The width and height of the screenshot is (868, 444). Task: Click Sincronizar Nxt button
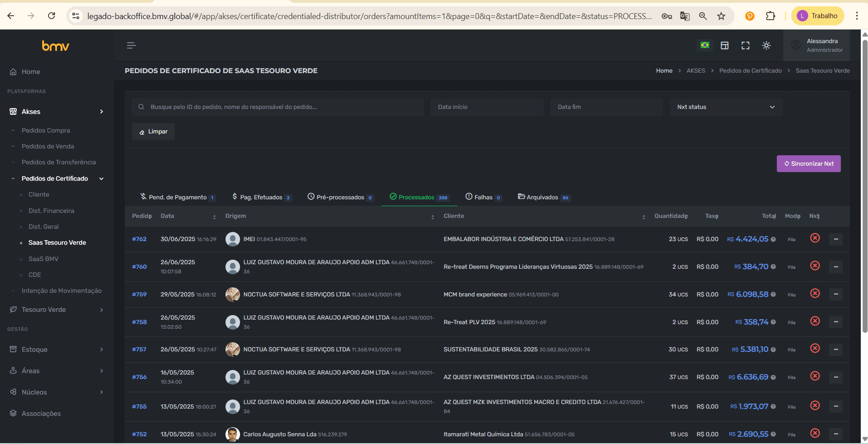click(x=809, y=164)
